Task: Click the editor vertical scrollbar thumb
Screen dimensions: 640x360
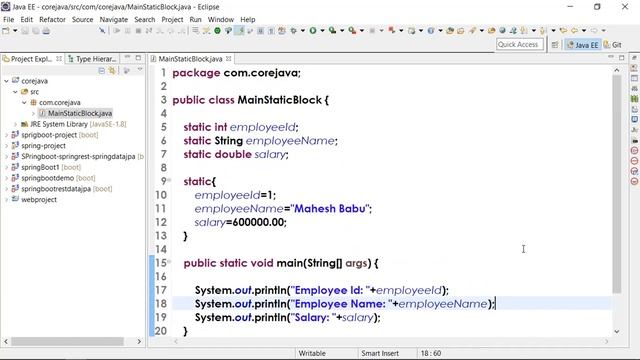Action: coord(617,184)
